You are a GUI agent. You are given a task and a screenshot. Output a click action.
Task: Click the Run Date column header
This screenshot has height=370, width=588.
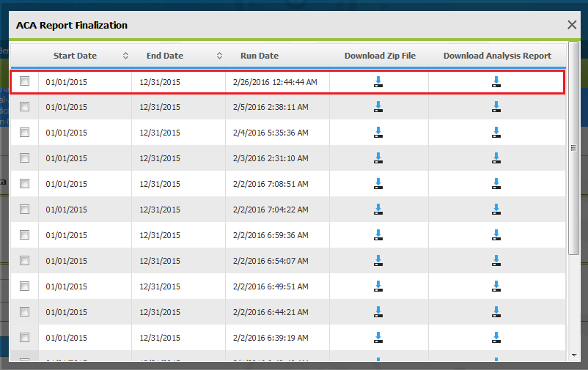(260, 56)
